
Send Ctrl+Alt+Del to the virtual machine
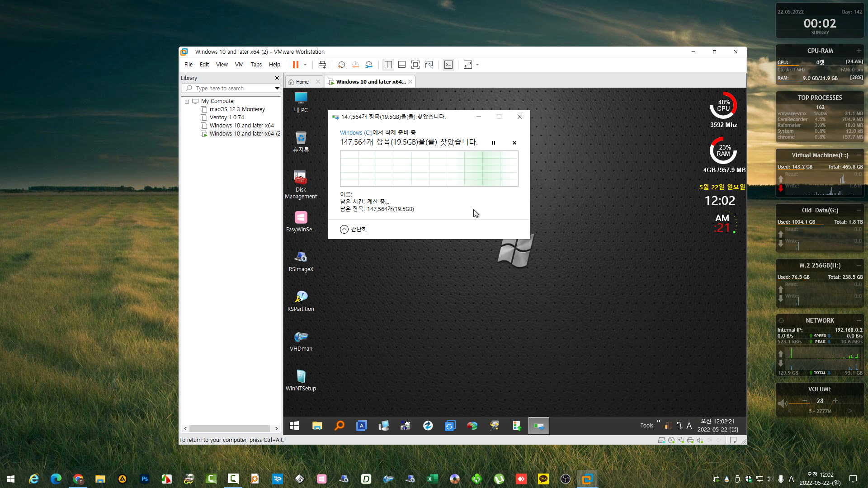(322, 65)
